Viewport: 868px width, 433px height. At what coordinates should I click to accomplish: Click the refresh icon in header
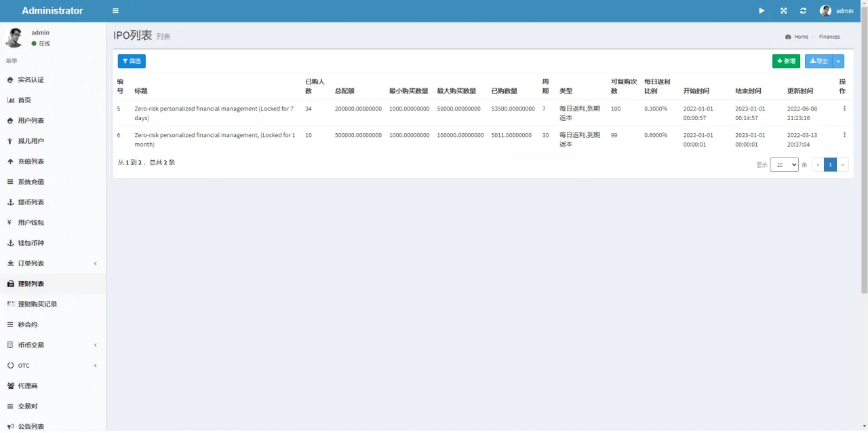point(804,11)
